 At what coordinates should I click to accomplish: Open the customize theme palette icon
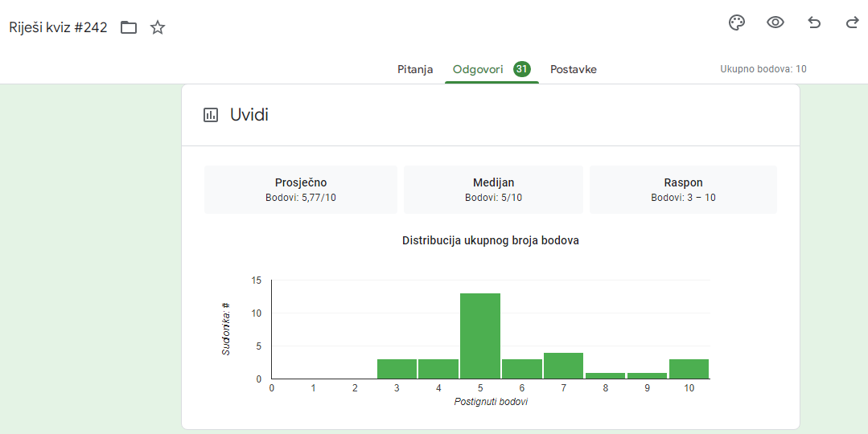pos(736,23)
